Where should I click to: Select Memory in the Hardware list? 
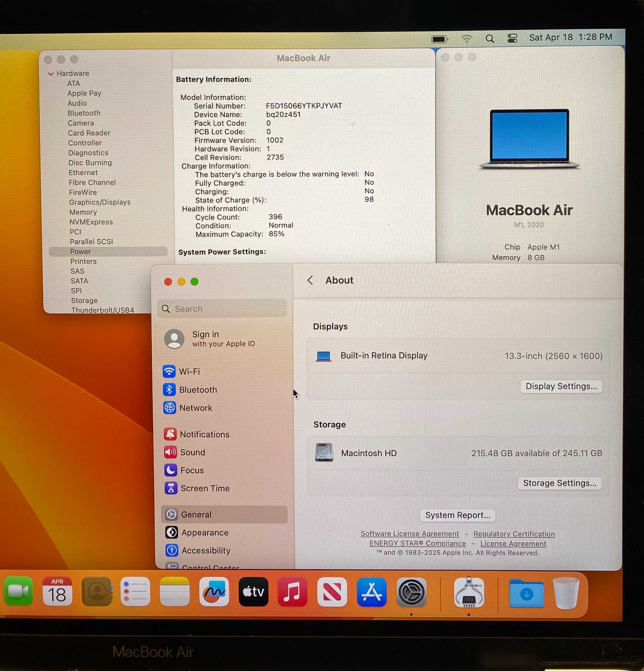tap(83, 212)
